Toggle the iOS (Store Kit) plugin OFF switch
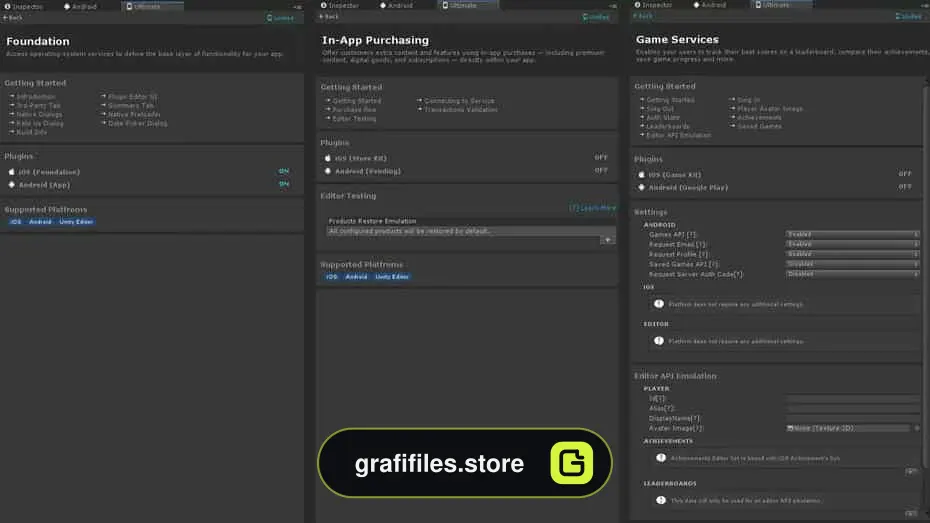The height and width of the screenshot is (523, 930). 601,158
